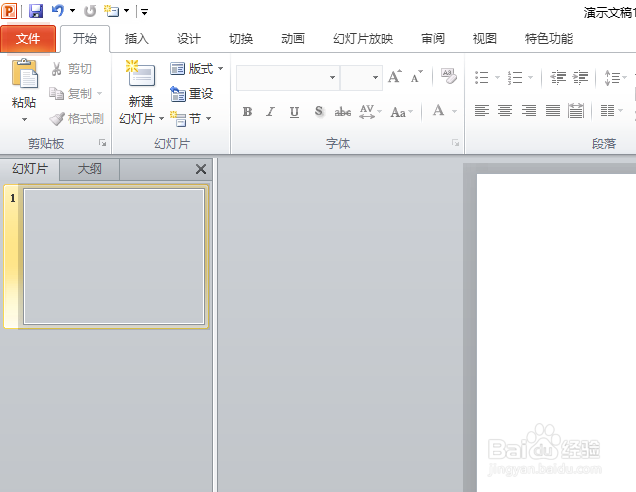Click the quick access slide-from-outline icon
The height and width of the screenshot is (492, 636).
[112, 11]
